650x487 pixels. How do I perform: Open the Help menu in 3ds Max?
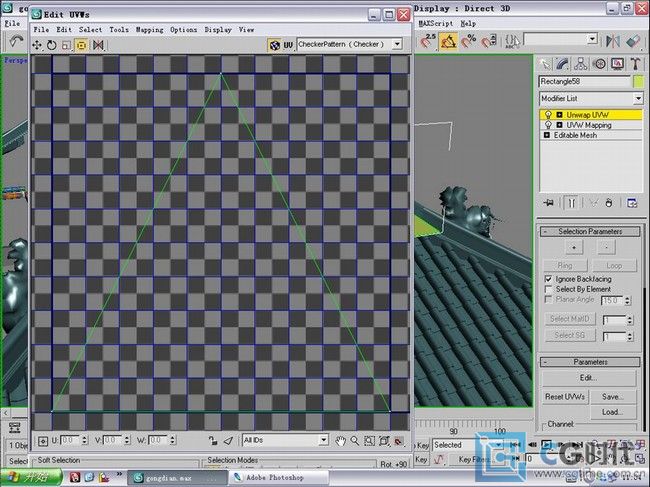[x=468, y=24]
